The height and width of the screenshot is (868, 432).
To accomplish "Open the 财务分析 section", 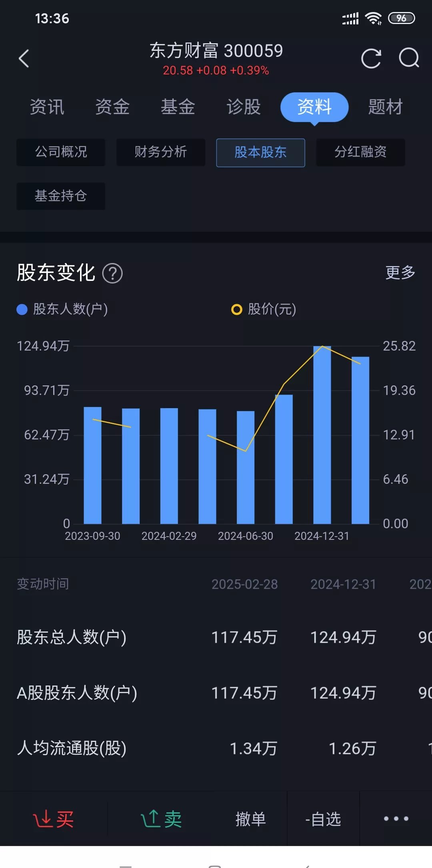I will click(161, 152).
